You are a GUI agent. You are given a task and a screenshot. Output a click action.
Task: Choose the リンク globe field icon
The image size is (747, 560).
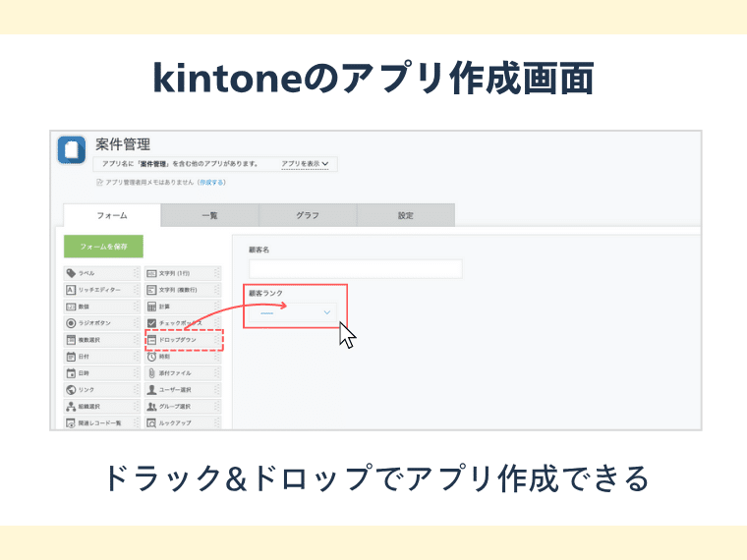pos(71,390)
